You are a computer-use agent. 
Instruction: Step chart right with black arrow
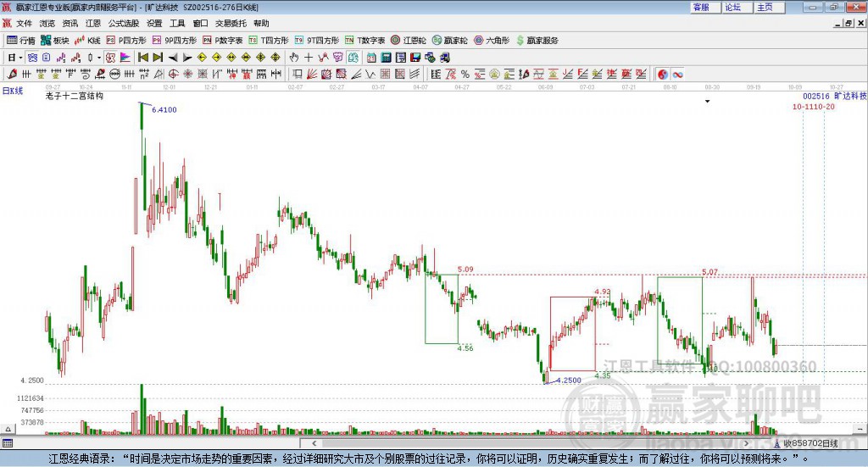click(x=187, y=58)
